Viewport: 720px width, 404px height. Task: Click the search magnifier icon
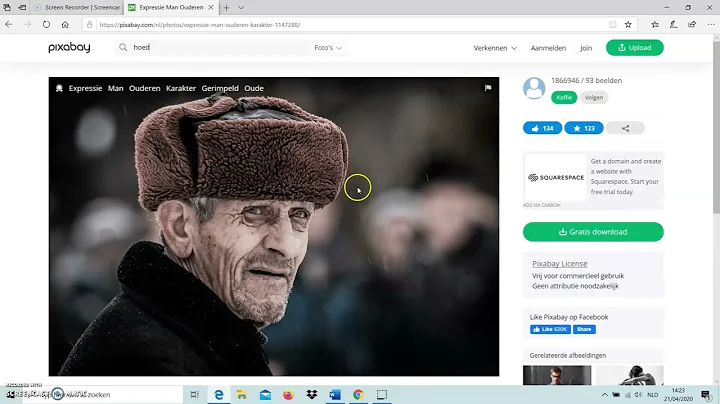point(123,47)
